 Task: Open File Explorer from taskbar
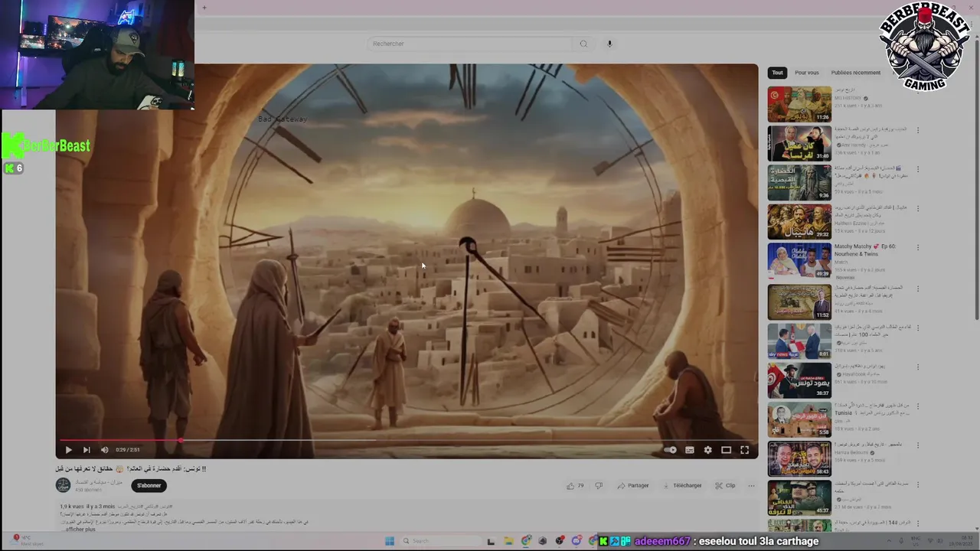click(x=508, y=541)
